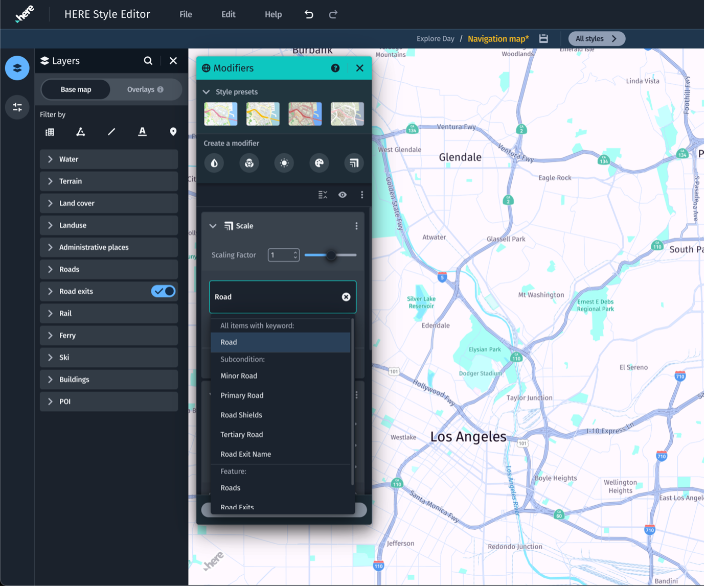Apply the first style preset thumbnail
This screenshot has height=588, width=706.
point(221,114)
